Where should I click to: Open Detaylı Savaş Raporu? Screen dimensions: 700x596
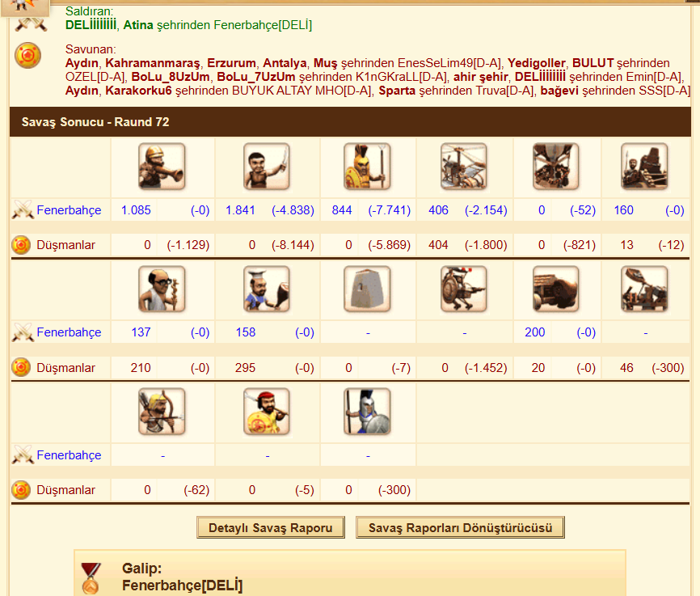271,527
